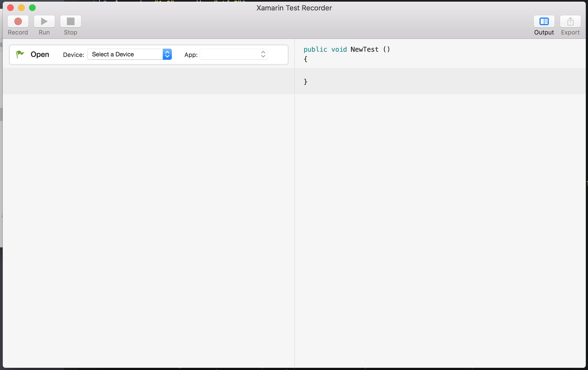Click the Stop square icon
This screenshot has height=370, width=588.
point(70,21)
